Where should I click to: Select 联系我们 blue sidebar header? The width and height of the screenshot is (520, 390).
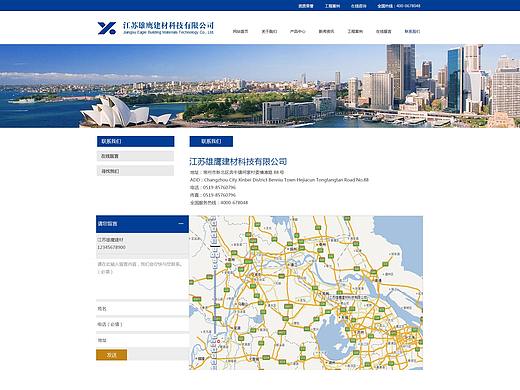click(135, 141)
